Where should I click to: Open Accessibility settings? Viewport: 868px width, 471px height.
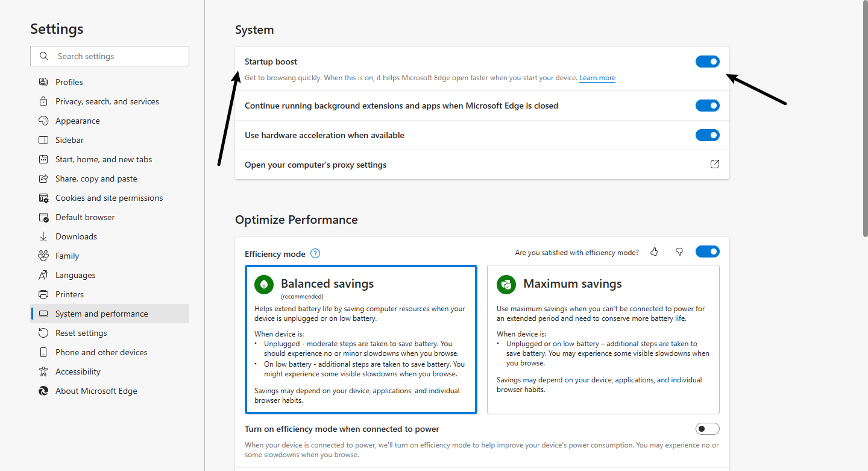coord(110,371)
